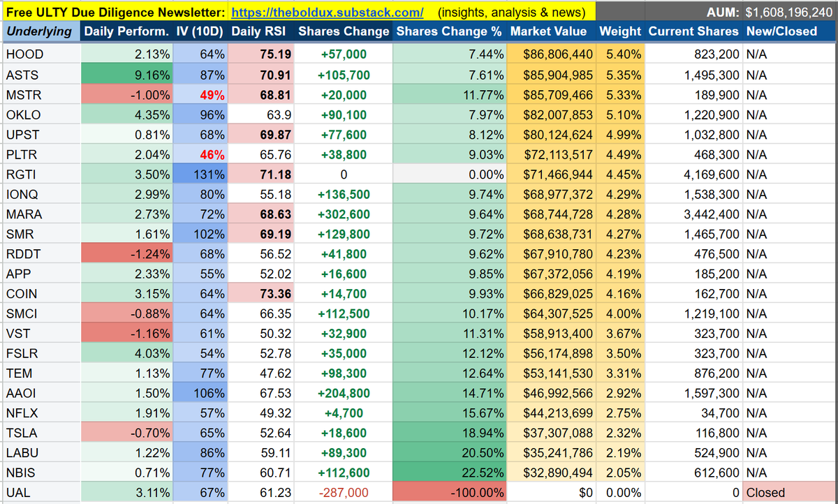This screenshot has height=504, width=838.
Task: Select the PLTR ticker cell
Action: coord(40,154)
